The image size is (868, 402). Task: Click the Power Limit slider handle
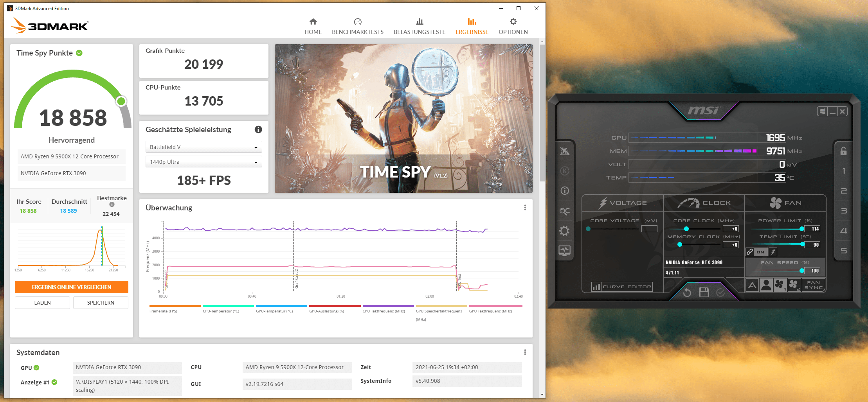[802, 229]
